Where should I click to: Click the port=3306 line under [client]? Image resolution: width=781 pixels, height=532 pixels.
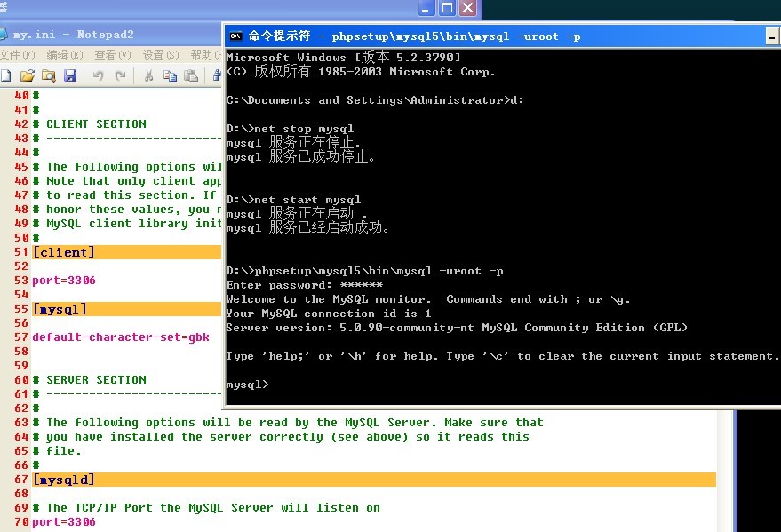(64, 281)
